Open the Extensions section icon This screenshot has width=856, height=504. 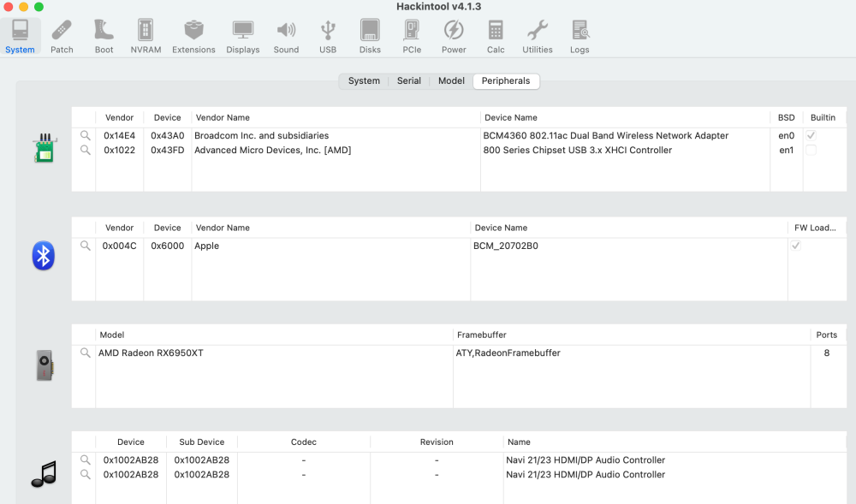tap(193, 37)
